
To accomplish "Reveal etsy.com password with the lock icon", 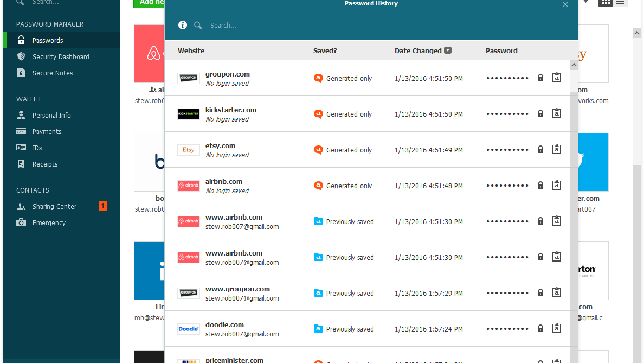I will 540,150.
